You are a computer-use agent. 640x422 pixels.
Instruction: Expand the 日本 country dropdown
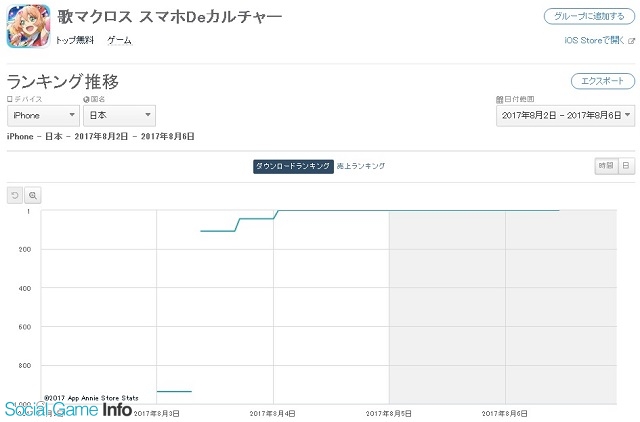(x=119, y=115)
